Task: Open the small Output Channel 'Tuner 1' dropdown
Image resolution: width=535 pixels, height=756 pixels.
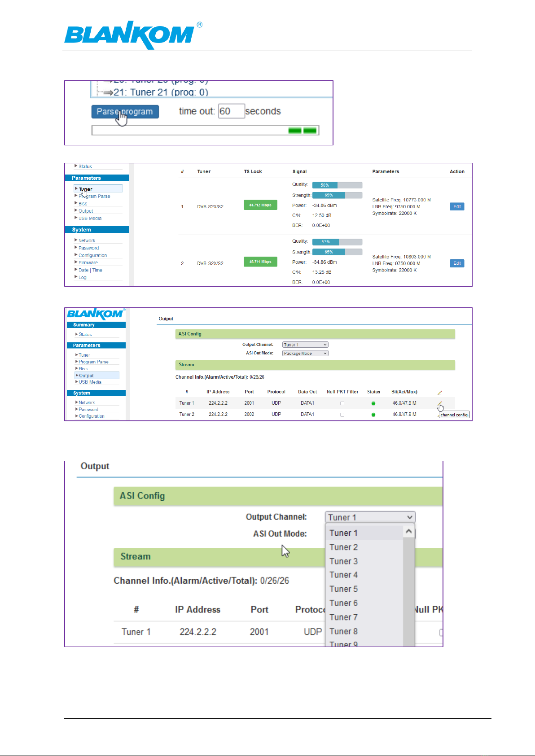Action: point(305,345)
